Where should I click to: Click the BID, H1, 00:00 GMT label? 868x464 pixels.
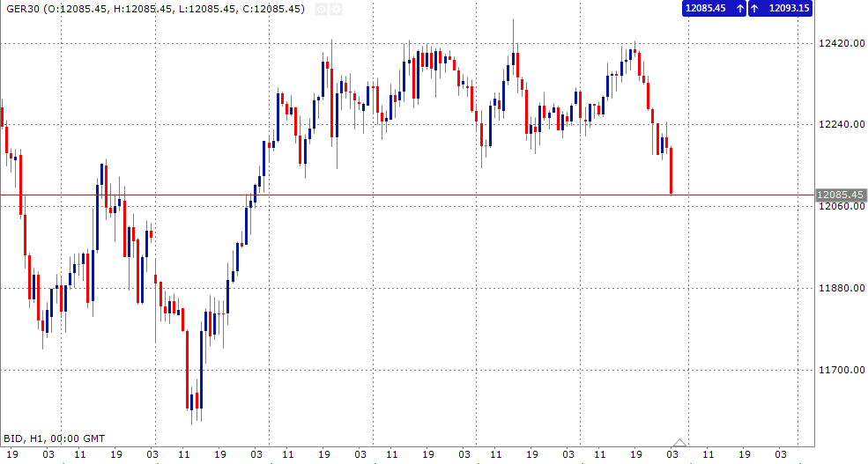[55, 438]
